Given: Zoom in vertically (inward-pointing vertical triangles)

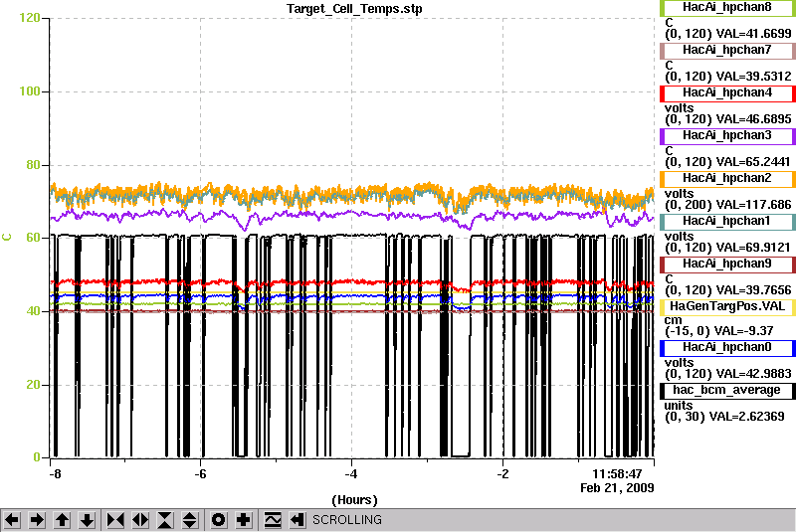Looking at the screenshot, I should [165, 520].
